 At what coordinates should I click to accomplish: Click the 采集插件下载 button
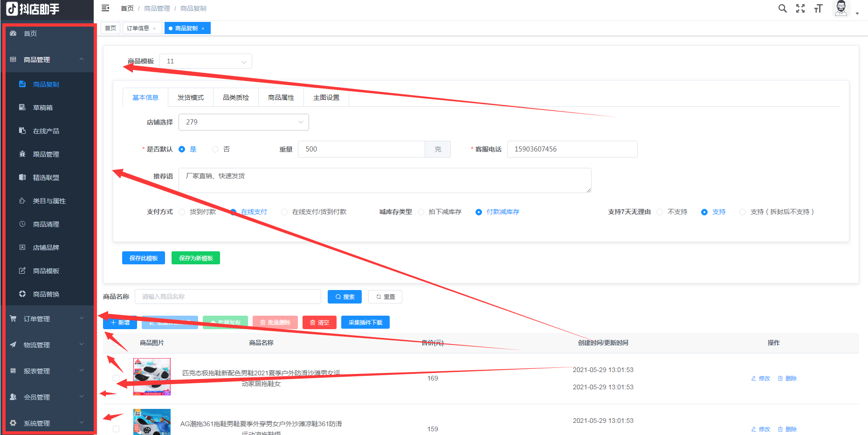[x=365, y=322]
